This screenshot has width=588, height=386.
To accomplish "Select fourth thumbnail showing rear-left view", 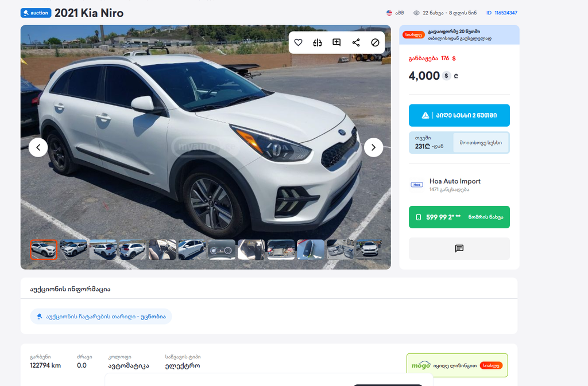I will point(133,249).
